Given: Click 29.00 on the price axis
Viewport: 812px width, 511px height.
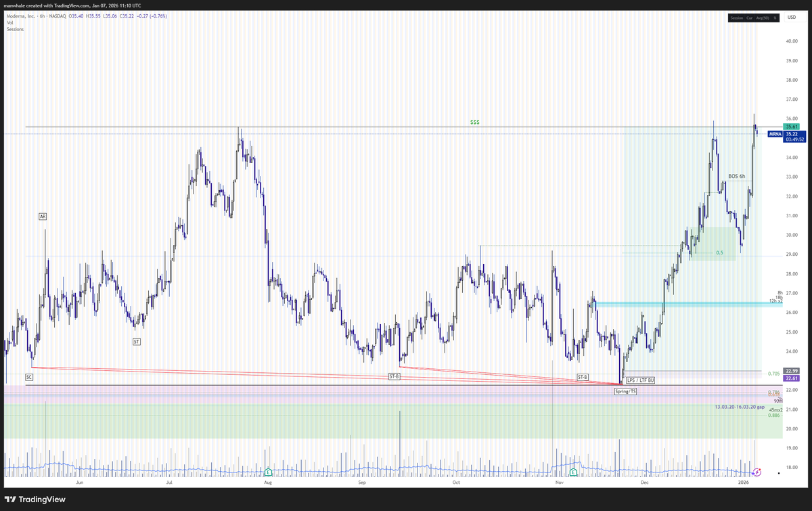Looking at the screenshot, I should tap(793, 254).
